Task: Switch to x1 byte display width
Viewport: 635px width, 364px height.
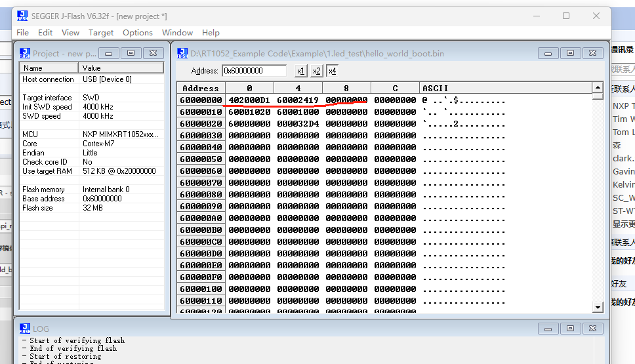Action: 300,71
